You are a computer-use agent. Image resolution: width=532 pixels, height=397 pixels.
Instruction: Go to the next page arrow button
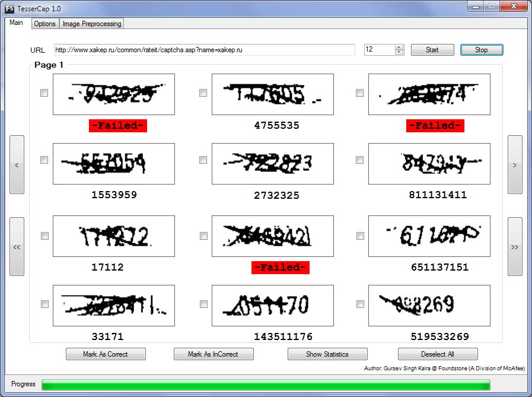click(514, 165)
